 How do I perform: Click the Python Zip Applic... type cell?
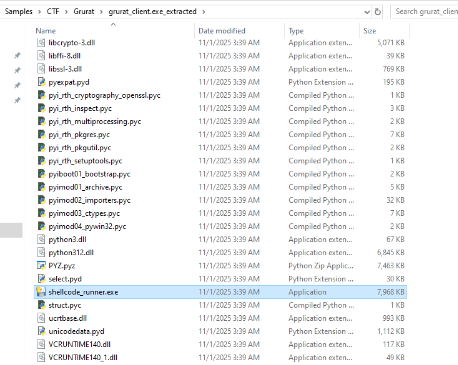click(321, 266)
